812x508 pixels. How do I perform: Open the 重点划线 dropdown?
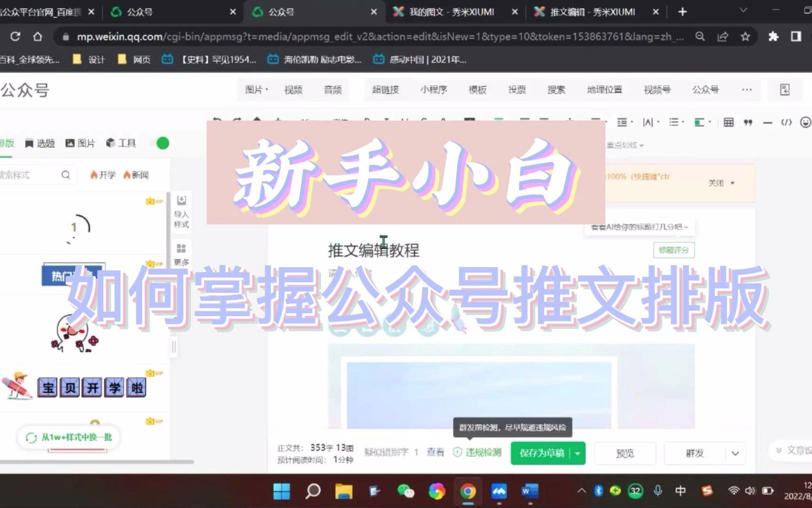625,145
